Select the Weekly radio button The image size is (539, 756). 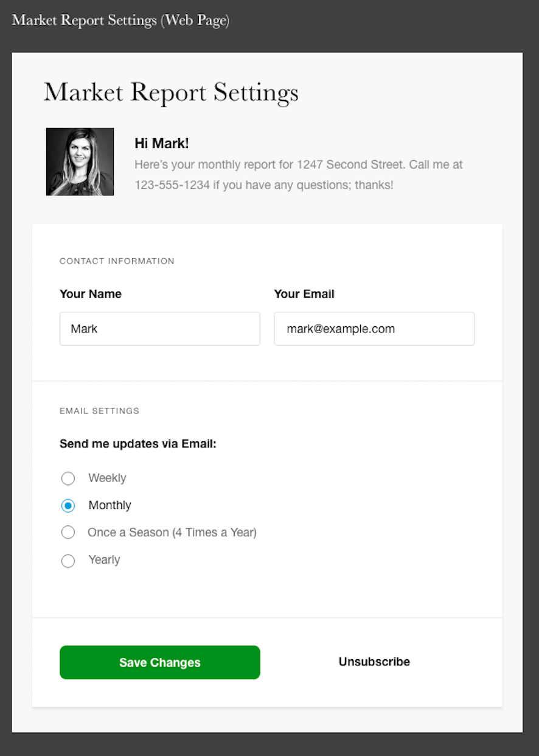[68, 478]
